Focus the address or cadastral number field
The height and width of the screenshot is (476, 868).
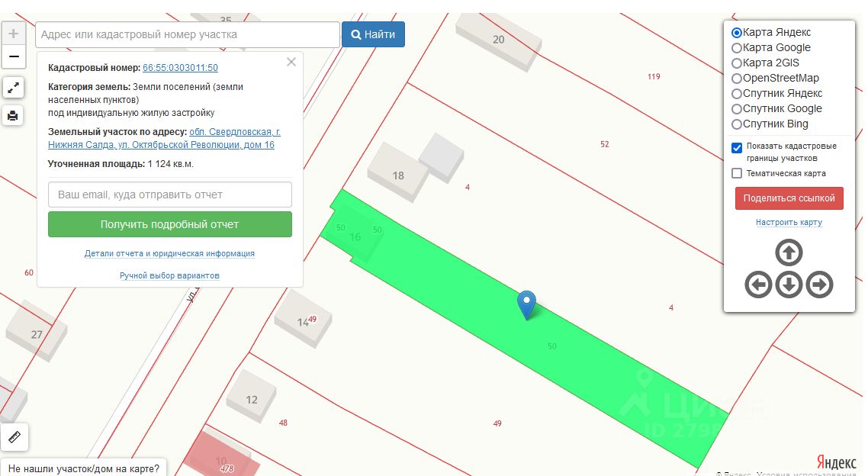coord(188,34)
